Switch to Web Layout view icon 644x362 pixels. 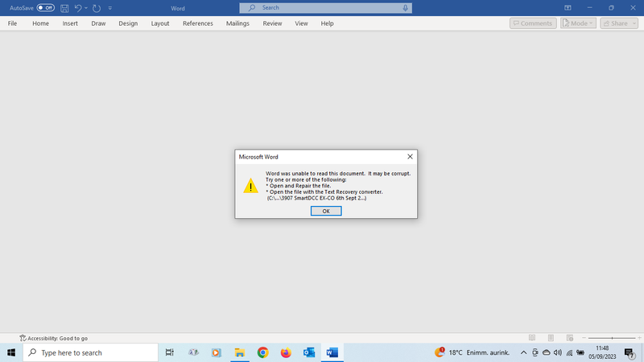(x=570, y=338)
